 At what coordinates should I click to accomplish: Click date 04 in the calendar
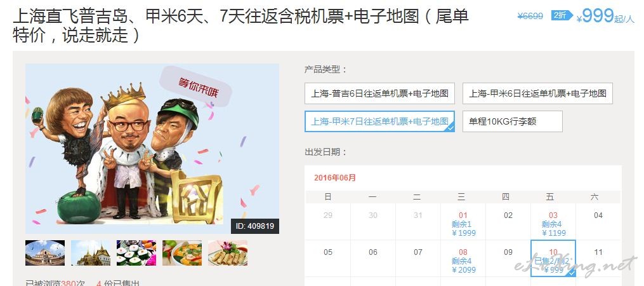(x=598, y=215)
